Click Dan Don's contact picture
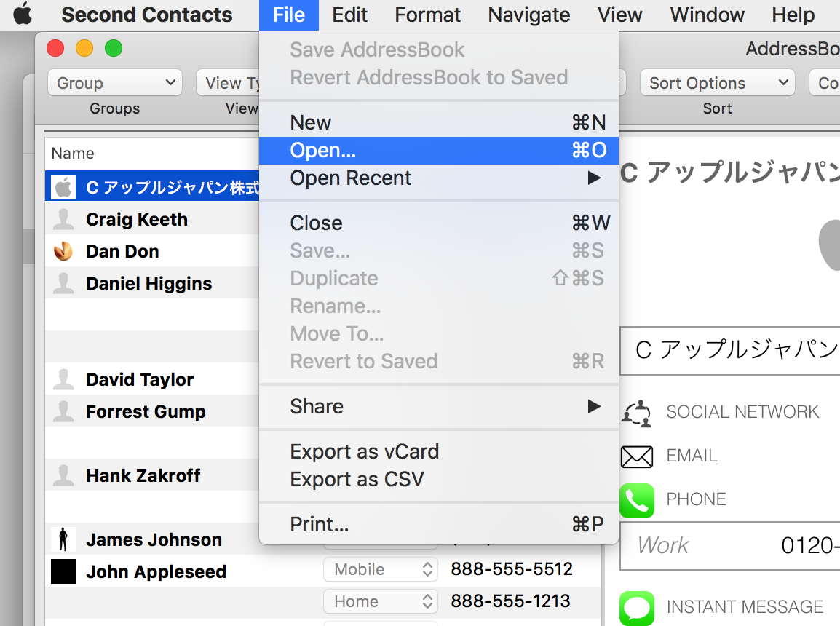The image size is (840, 626). click(63, 251)
